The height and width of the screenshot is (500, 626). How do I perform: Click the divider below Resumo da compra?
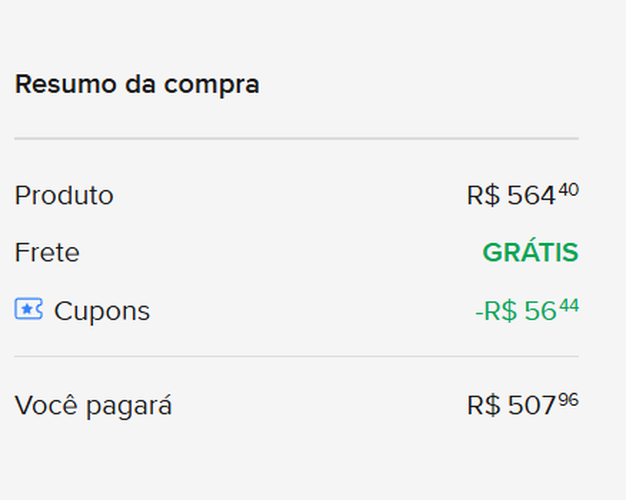[x=296, y=138]
